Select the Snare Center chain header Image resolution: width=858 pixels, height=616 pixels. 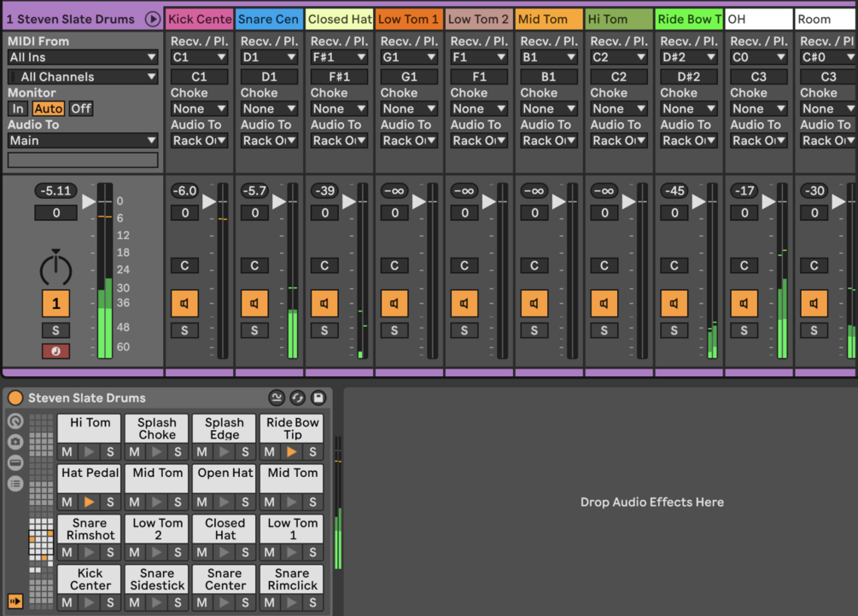coord(269,19)
